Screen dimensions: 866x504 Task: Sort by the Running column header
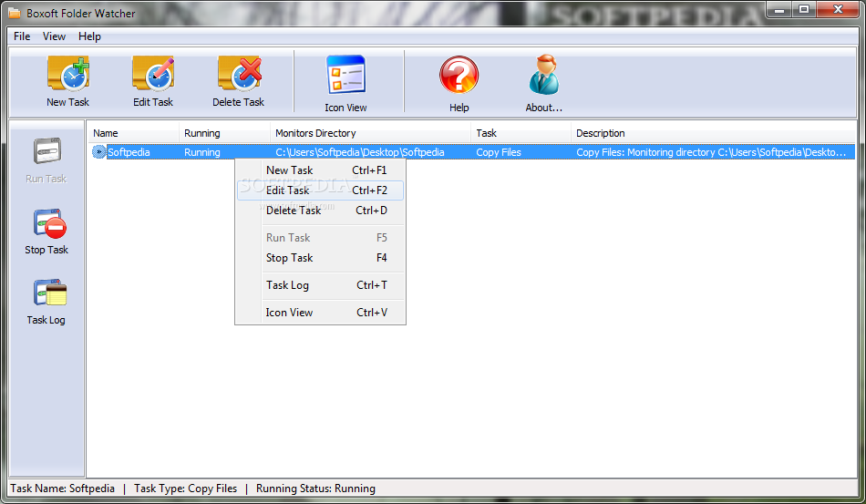(225, 133)
